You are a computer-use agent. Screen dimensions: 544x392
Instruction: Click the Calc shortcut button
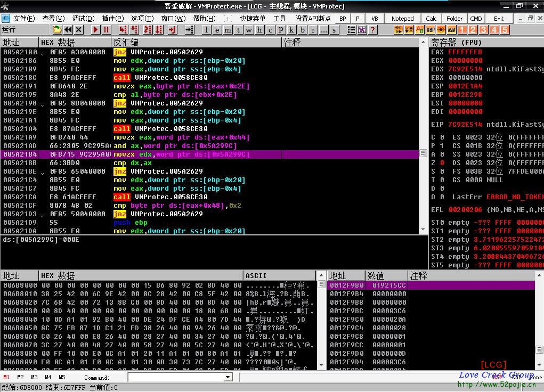pyautogui.click(x=432, y=19)
